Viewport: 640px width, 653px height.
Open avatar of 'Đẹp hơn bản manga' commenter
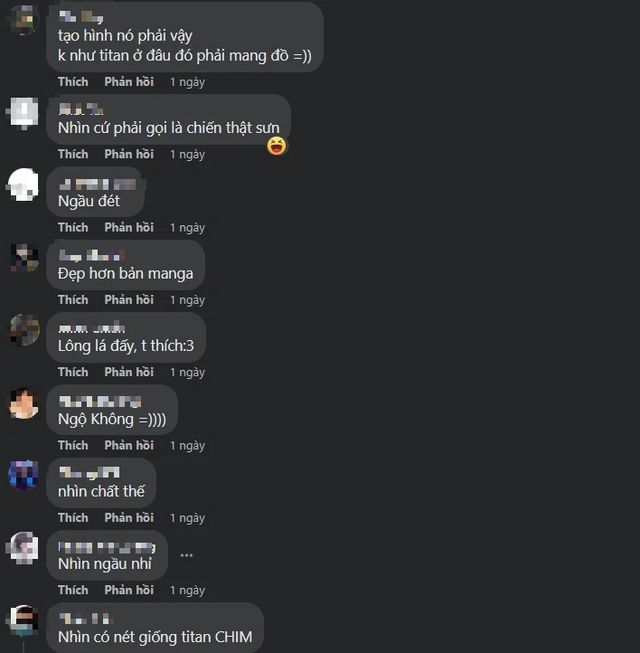23,258
